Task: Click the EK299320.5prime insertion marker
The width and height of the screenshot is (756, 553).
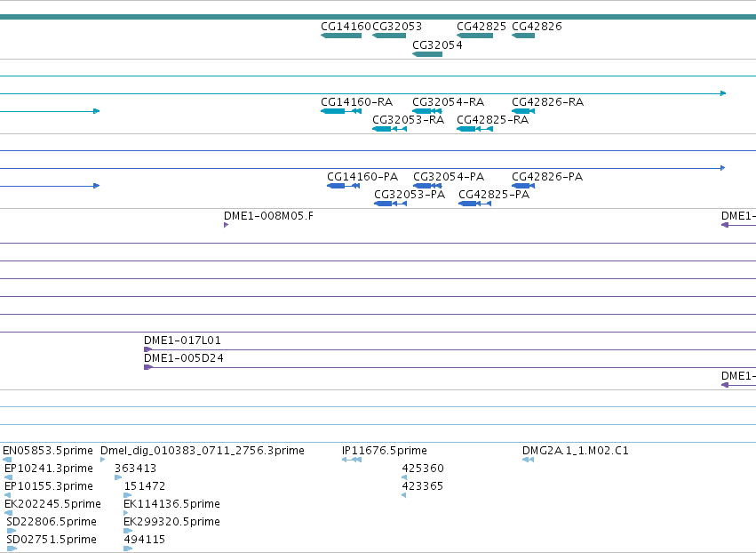Action: pos(128,531)
